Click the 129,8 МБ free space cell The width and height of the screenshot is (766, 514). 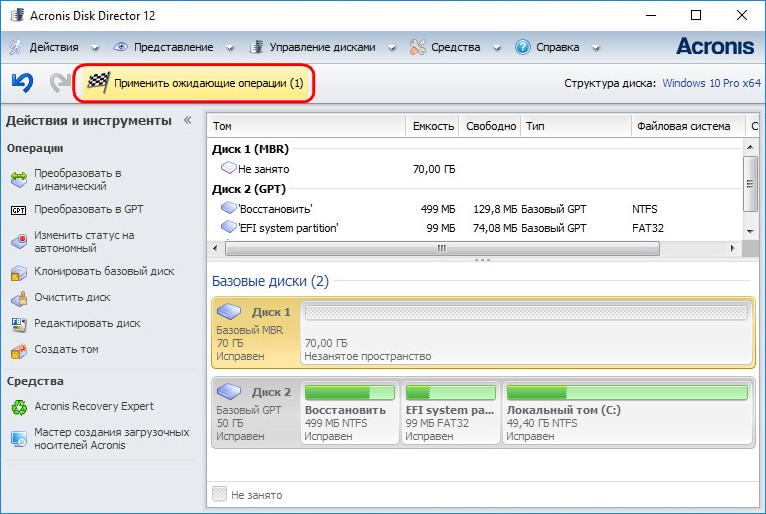(495, 209)
